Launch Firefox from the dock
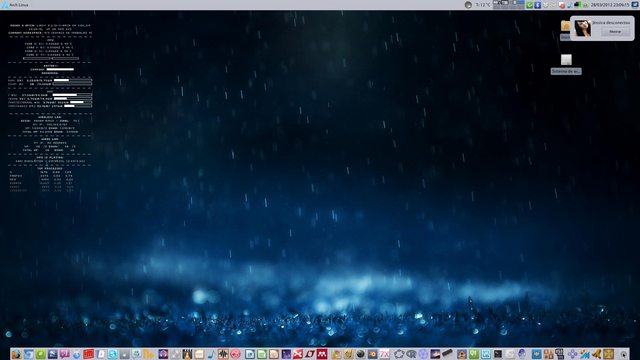Screen dimensions: 640x360 click(16, 354)
